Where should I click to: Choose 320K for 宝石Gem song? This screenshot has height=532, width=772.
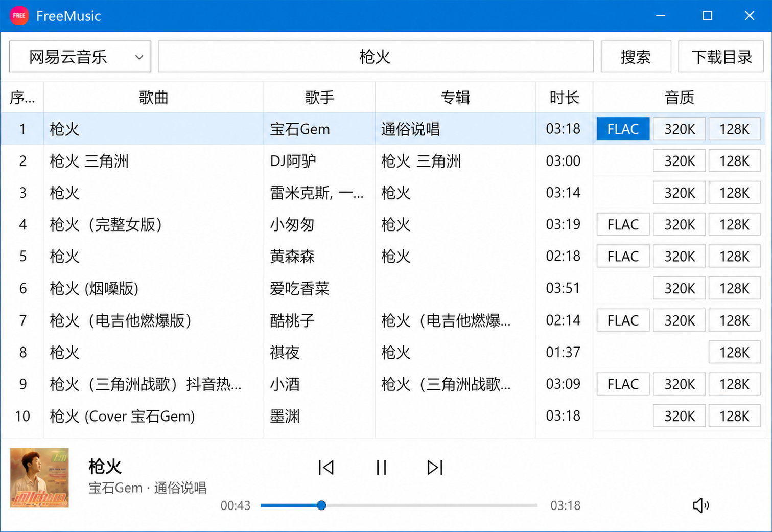[x=680, y=129]
